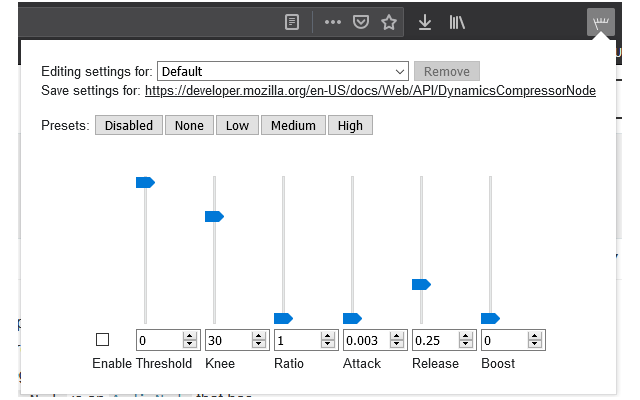Open page actions three-dots menu
640x400 pixels.
click(333, 22)
